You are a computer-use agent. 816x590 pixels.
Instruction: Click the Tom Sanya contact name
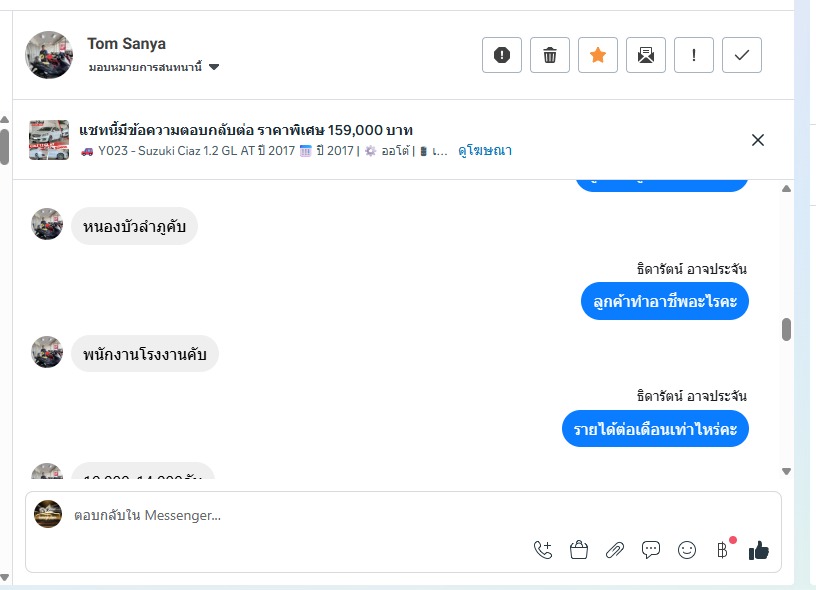pos(126,44)
